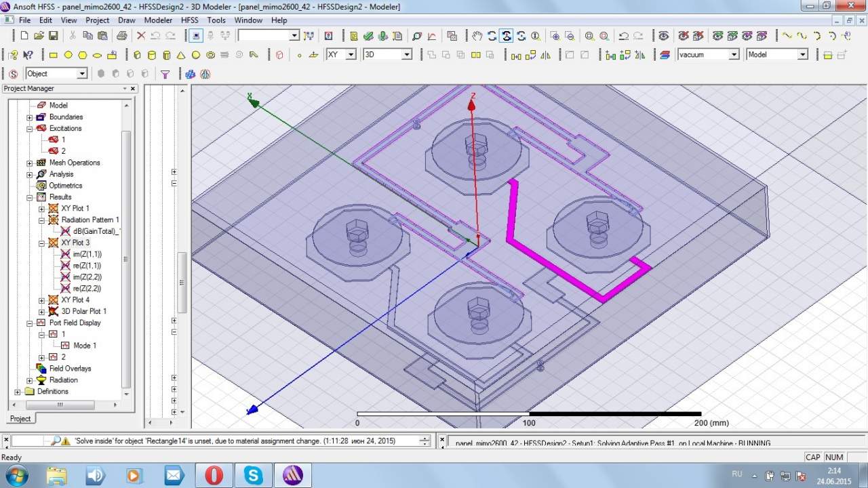Screen dimensions: 868x488
Task: Draw a 3D box solid
Action: tap(137, 55)
